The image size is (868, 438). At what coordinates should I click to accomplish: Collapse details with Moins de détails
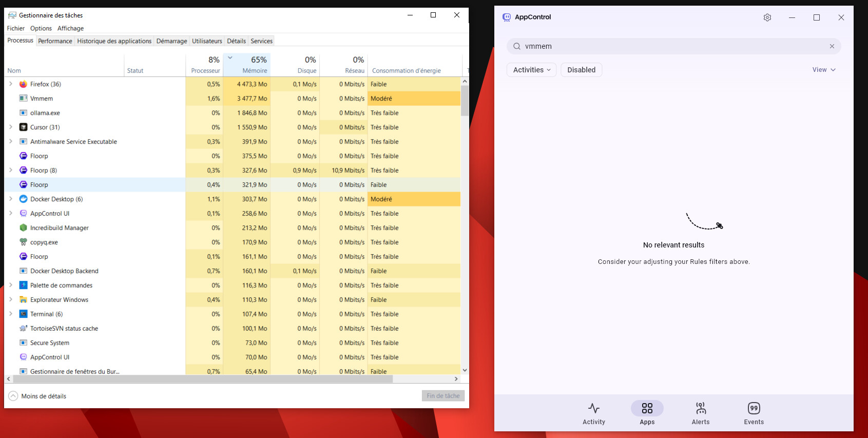pyautogui.click(x=37, y=396)
